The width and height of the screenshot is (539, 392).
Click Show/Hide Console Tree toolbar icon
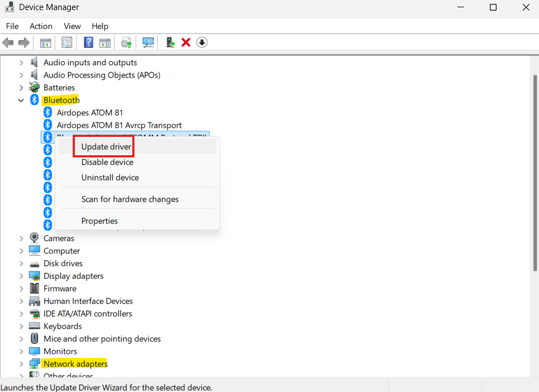tap(45, 43)
